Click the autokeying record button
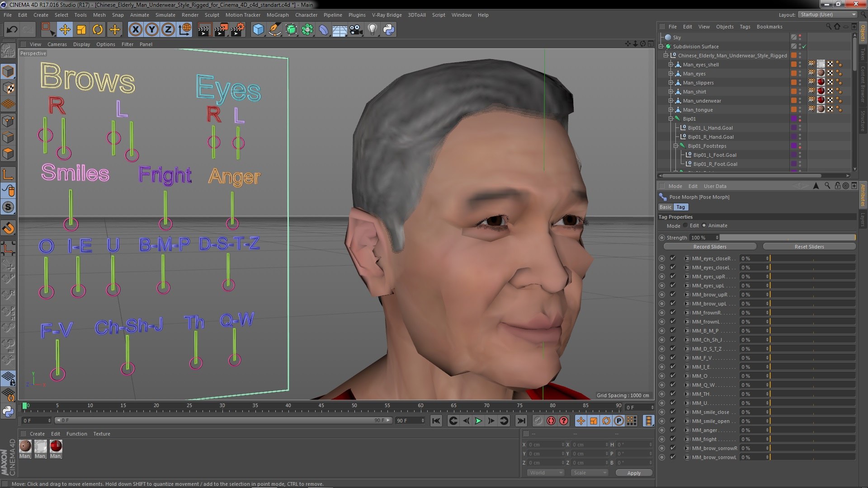The height and width of the screenshot is (488, 868). tap(551, 421)
